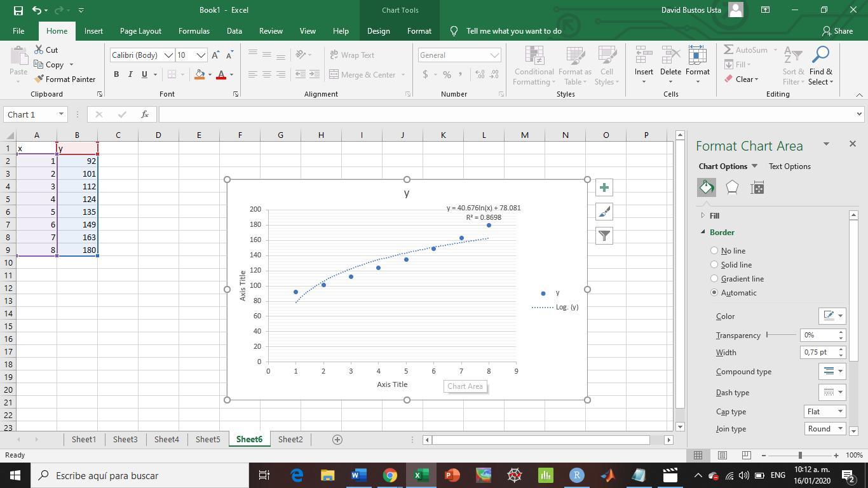This screenshot has height=488, width=868.
Task: Select the No line border option
Action: click(x=714, y=251)
